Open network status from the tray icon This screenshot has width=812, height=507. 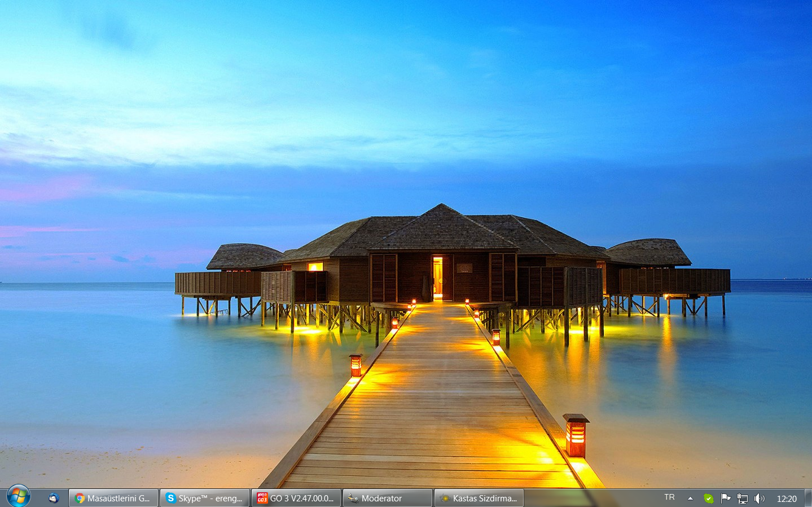[743, 499]
